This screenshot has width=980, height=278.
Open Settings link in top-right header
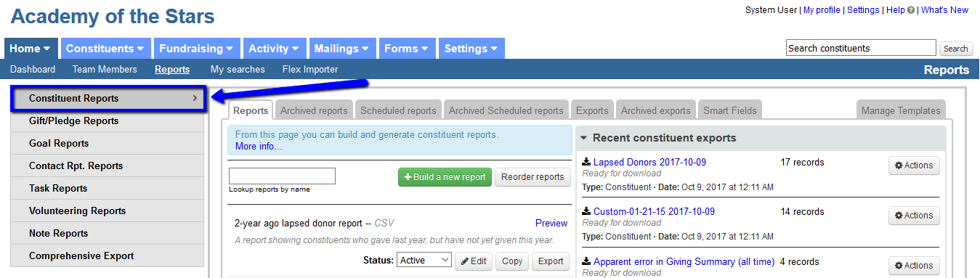pyautogui.click(x=863, y=10)
